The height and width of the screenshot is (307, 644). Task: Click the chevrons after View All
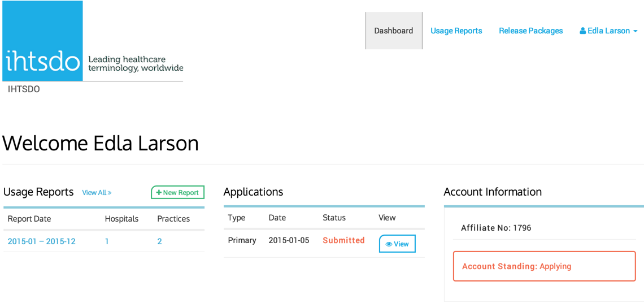109,192
